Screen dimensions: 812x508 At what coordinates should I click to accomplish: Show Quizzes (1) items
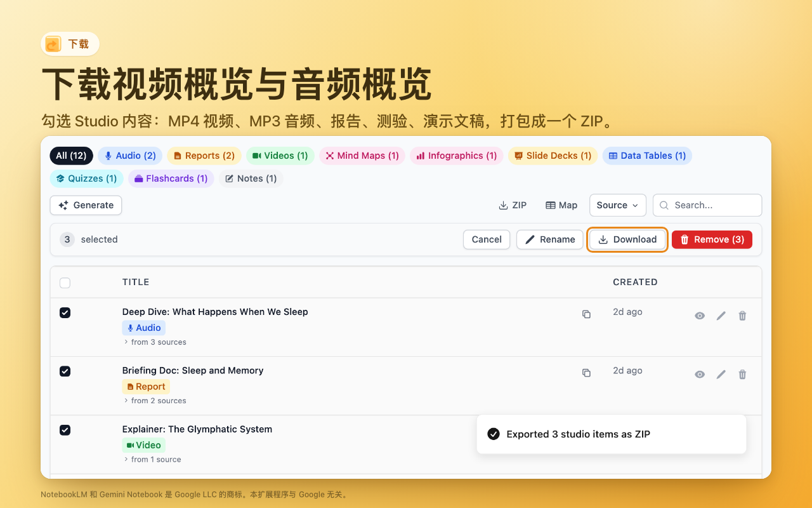(x=86, y=178)
